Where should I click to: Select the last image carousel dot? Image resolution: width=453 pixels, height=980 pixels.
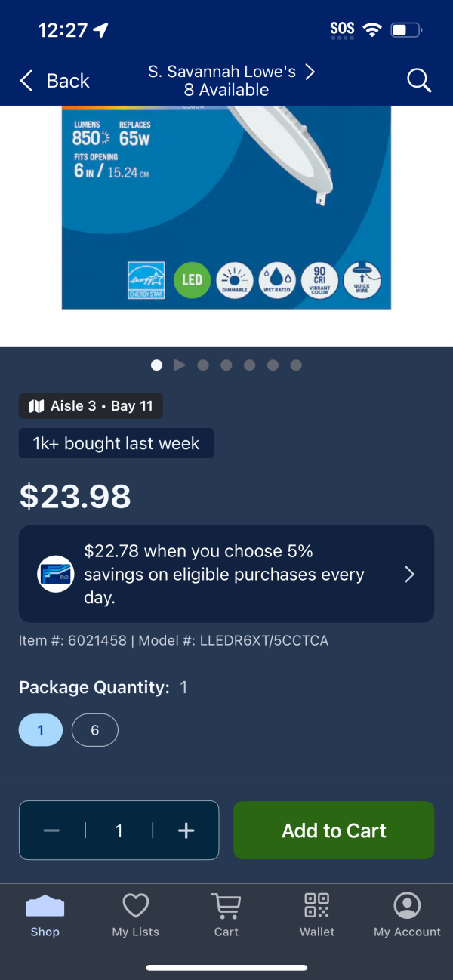tap(296, 365)
